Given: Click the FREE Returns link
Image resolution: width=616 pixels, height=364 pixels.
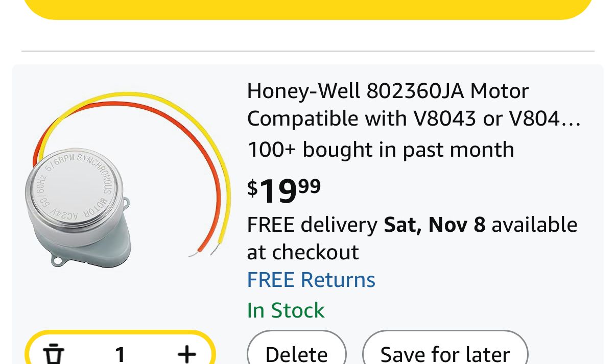Looking at the screenshot, I should (311, 280).
